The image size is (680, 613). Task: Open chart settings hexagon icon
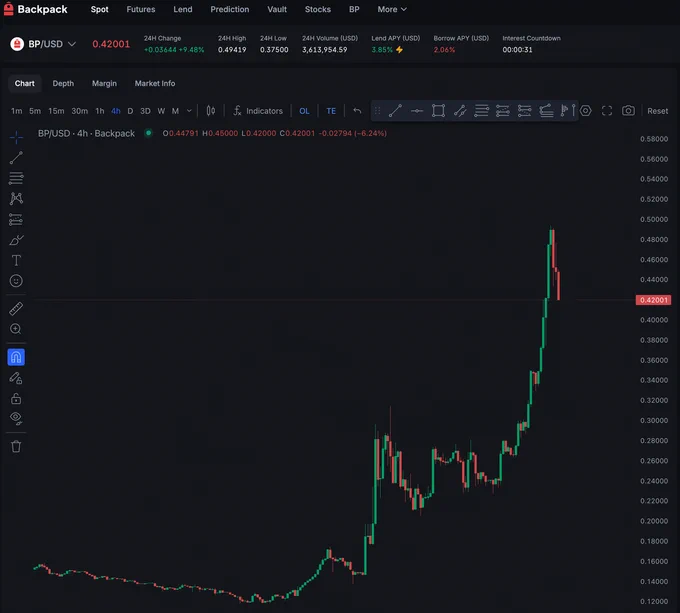(x=585, y=111)
